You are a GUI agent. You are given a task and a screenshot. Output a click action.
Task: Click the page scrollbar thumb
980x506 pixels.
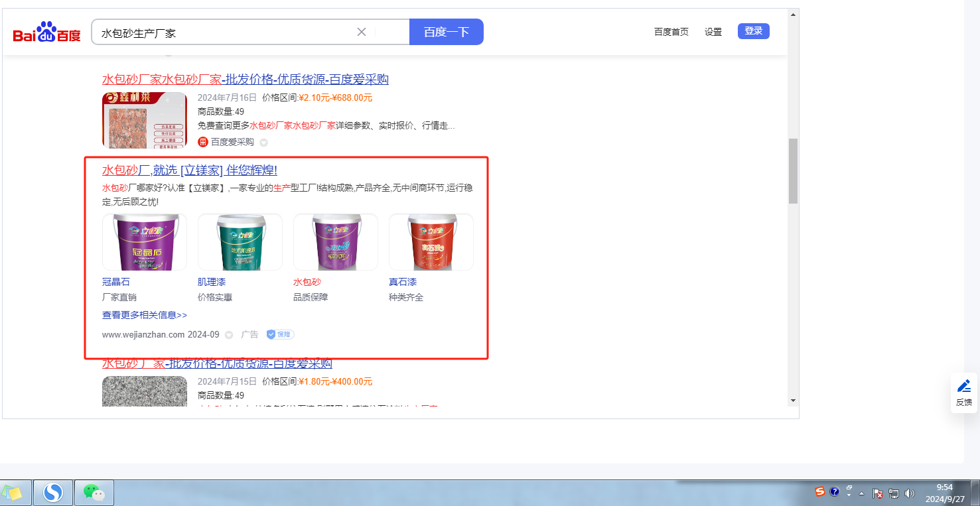[x=793, y=171]
